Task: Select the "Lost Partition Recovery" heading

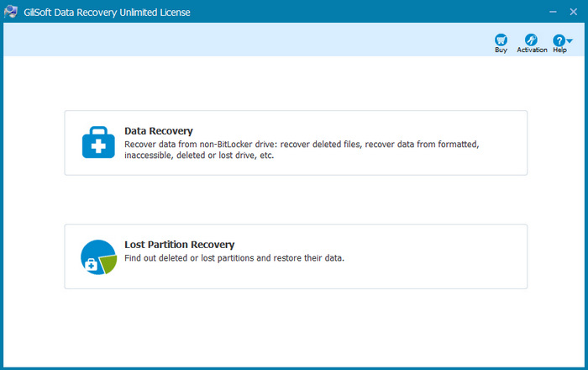Action: (179, 245)
